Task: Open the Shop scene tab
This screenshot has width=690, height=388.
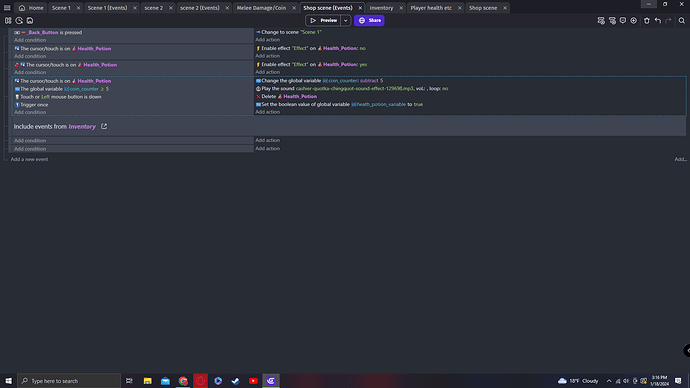Action: point(483,8)
